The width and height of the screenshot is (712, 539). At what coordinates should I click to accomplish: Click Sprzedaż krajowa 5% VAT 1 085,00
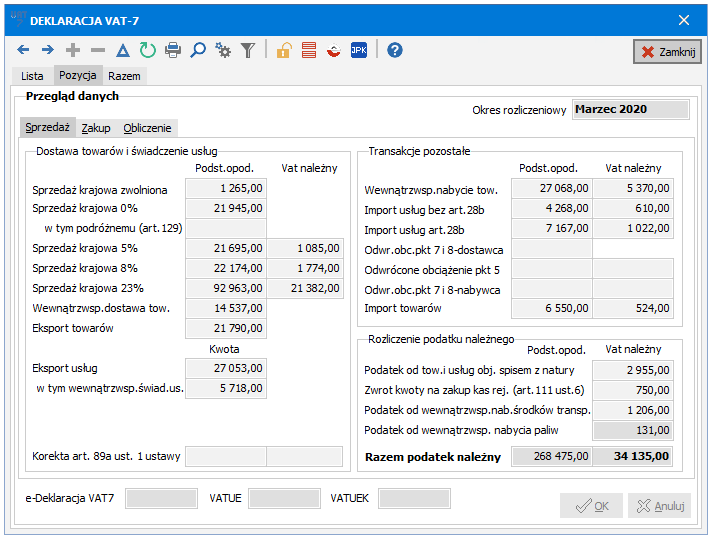pos(305,248)
